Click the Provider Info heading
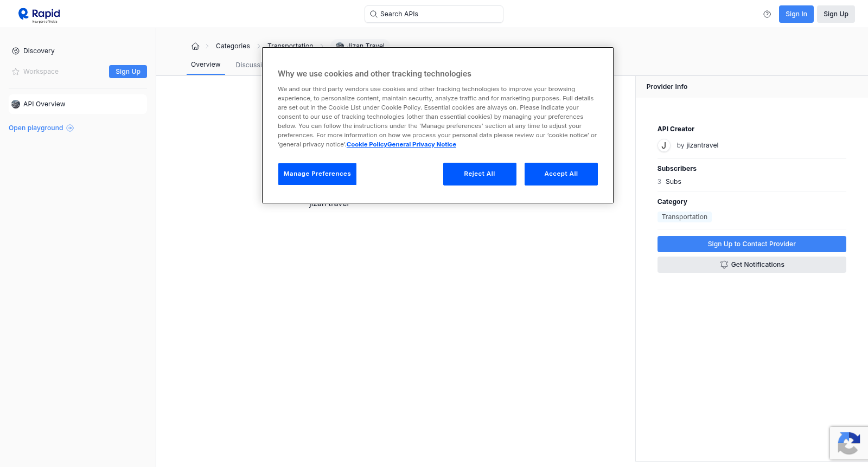Viewport: 868px width, 467px height. (x=667, y=87)
